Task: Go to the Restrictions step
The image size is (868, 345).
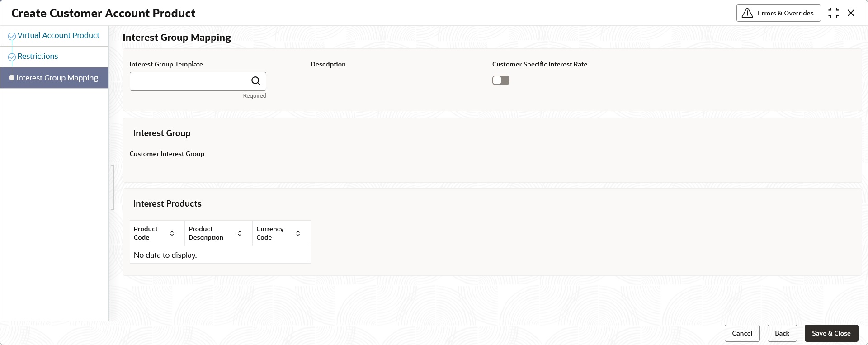Action: 38,56
